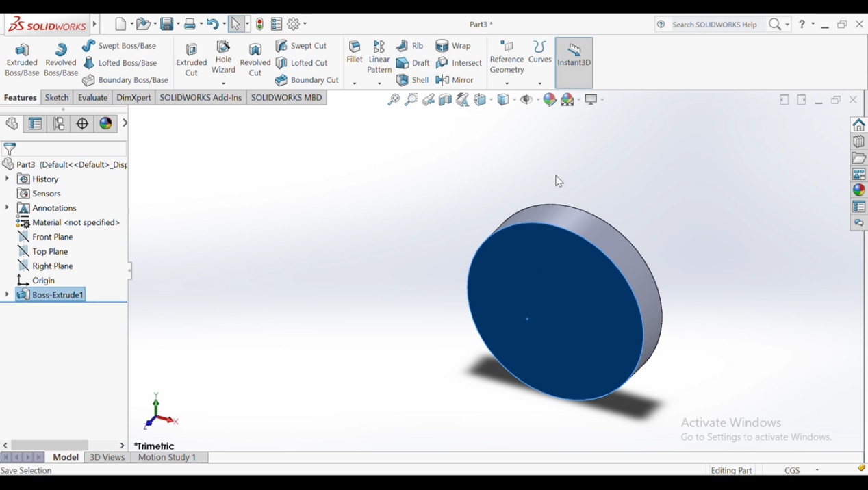Select the Revolved Boss/Base tool
Image resolution: width=868 pixels, height=490 pixels.
61,60
